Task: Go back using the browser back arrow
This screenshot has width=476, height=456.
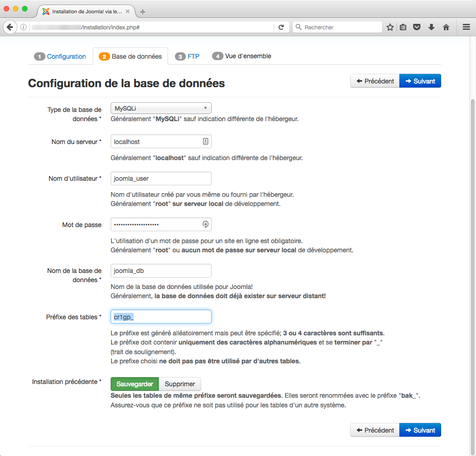Action: tap(10, 28)
